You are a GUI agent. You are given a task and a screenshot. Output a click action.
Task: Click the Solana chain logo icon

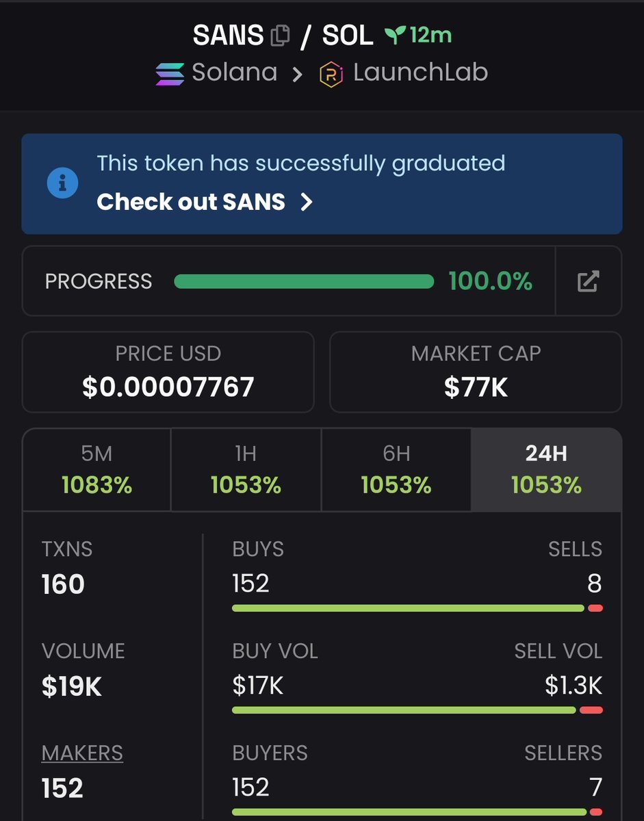[x=170, y=74]
